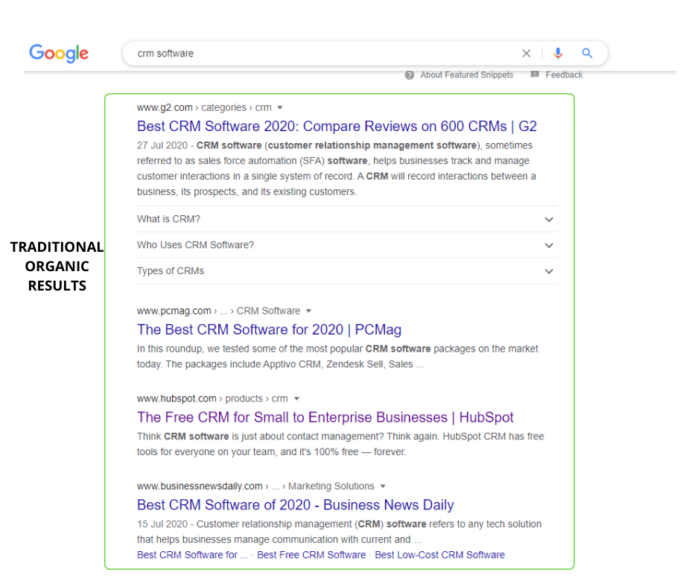700x587 pixels.
Task: Open The Best CRM Software PCMag result
Action: [269, 329]
